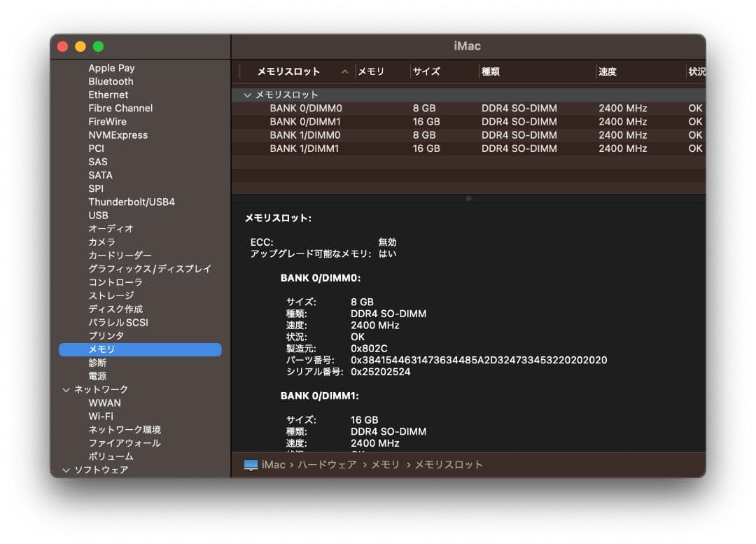Collapse the メモリスロット group in the table
Viewport: 756px width, 544px height.
point(248,95)
